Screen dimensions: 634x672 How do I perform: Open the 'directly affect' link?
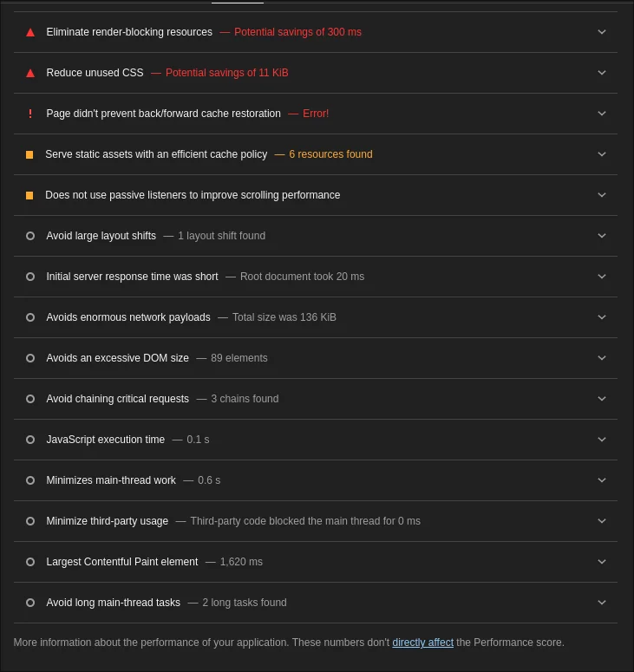tap(422, 643)
